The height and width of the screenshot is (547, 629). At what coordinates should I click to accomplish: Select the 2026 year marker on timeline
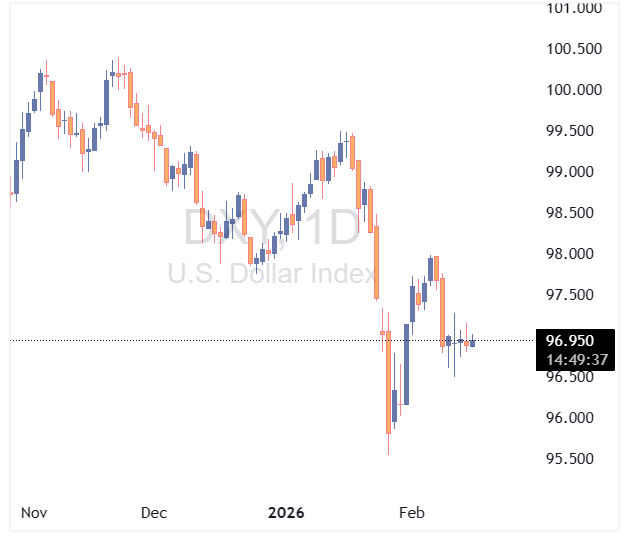click(286, 513)
